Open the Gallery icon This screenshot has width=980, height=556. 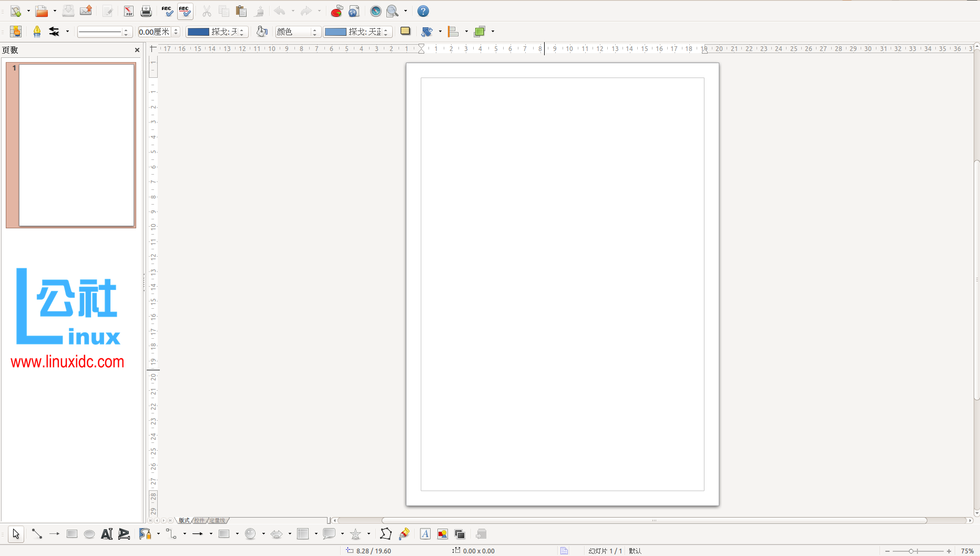460,534
